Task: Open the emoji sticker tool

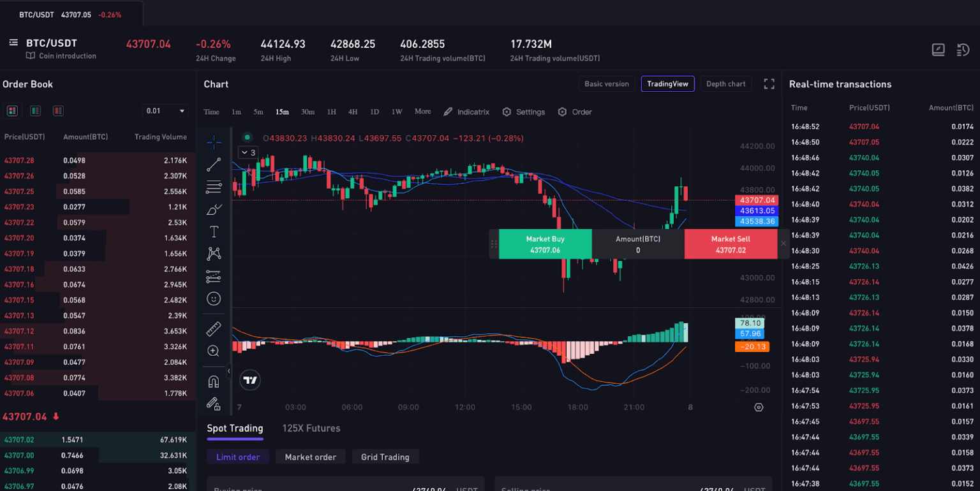Action: (x=213, y=298)
